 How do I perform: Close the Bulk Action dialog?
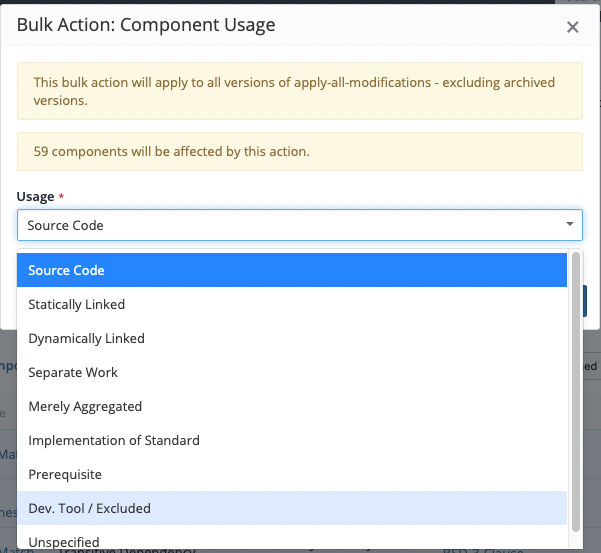click(x=572, y=27)
